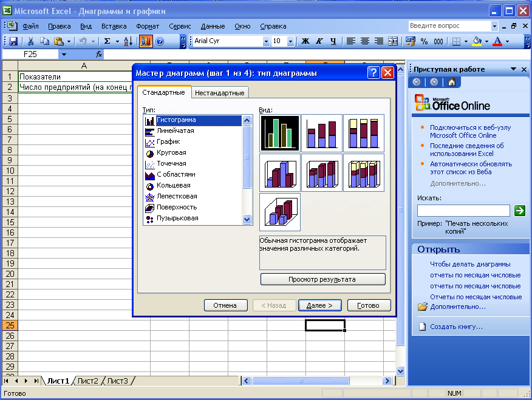The width and height of the screenshot is (532, 400).
Task: Select Круговая chart type in list
Action: (171, 153)
